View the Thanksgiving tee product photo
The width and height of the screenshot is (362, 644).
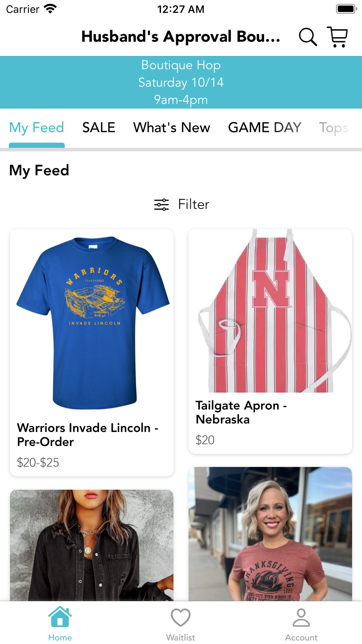click(x=270, y=534)
